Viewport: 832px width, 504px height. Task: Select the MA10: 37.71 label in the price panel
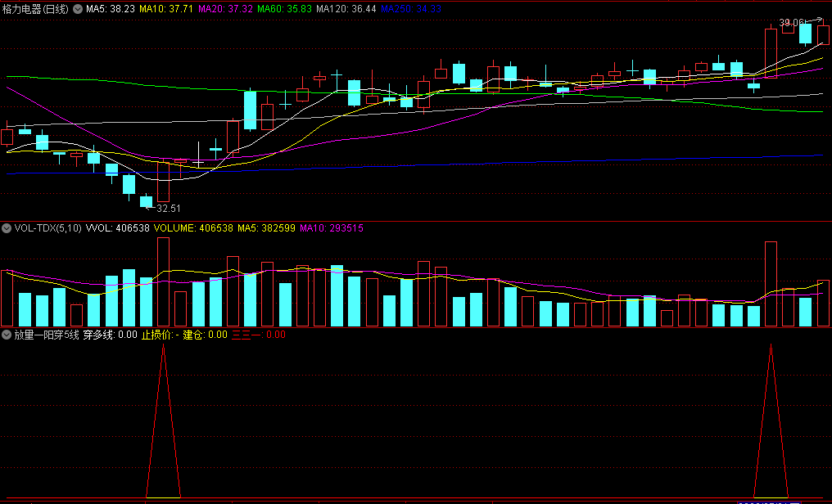[166, 9]
